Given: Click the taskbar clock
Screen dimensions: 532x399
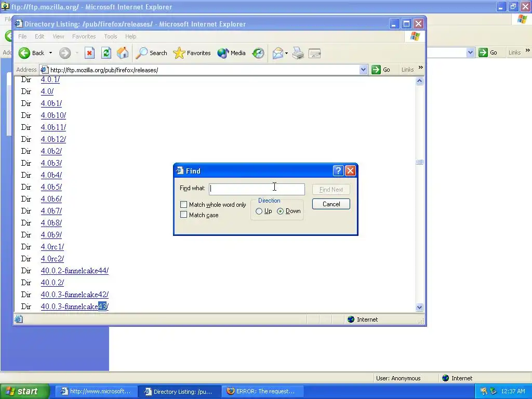Looking at the screenshot, I should coord(513,391).
